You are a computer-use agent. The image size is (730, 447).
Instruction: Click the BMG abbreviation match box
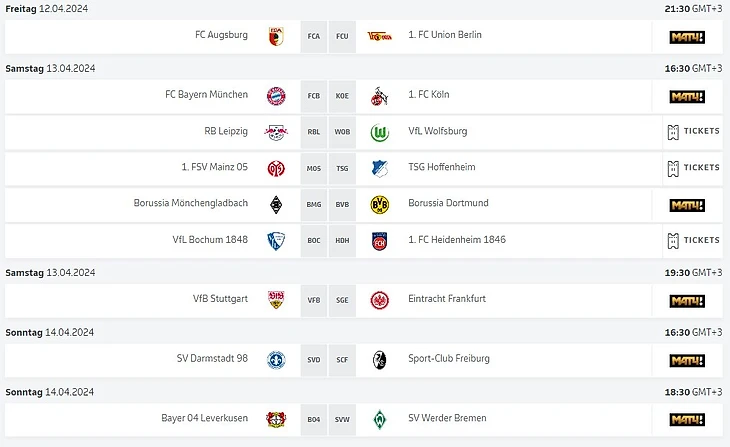tap(313, 204)
